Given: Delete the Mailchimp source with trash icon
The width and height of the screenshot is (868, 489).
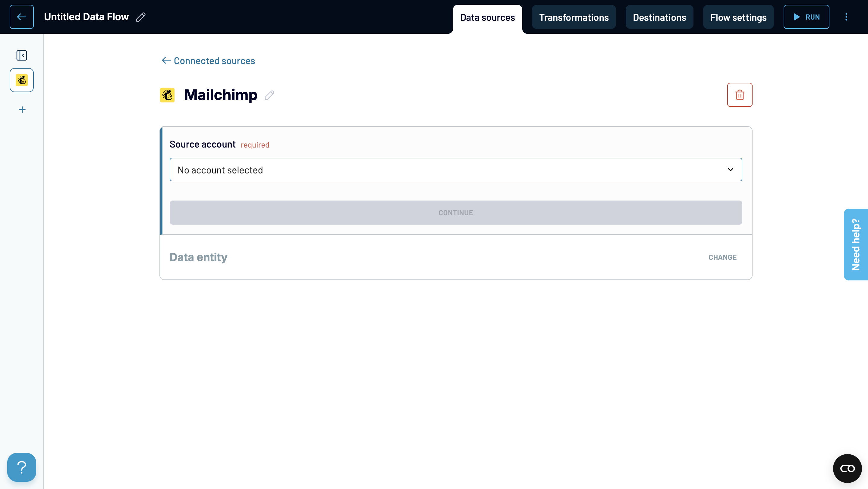Looking at the screenshot, I should pos(739,95).
